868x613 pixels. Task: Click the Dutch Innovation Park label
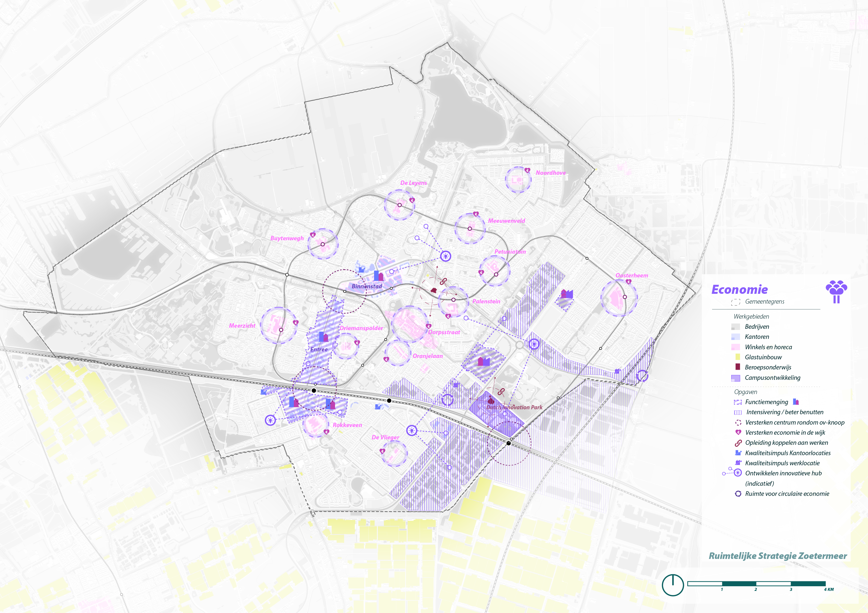(514, 407)
